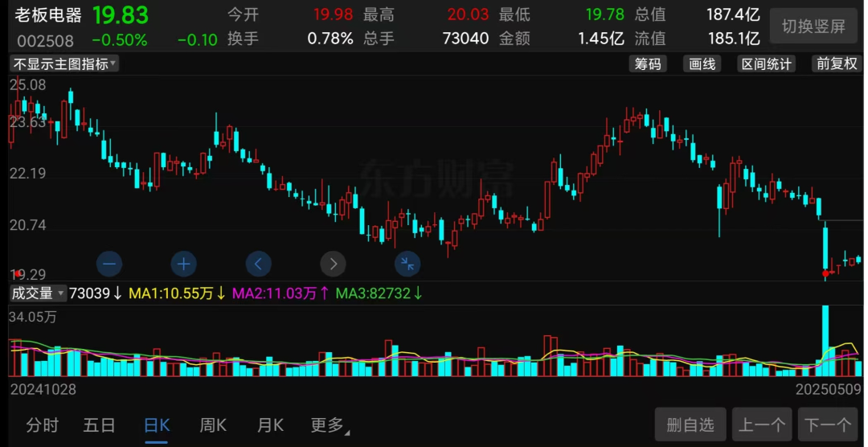868x447 pixels.
Task: Click the change percent -0.50%
Action: pyautogui.click(x=120, y=40)
